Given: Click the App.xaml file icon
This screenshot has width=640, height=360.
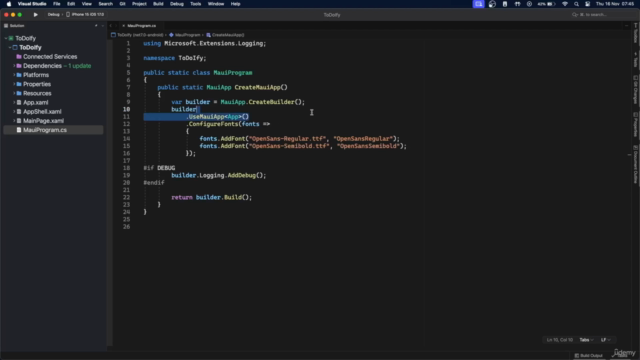Looking at the screenshot, I should (x=19, y=102).
